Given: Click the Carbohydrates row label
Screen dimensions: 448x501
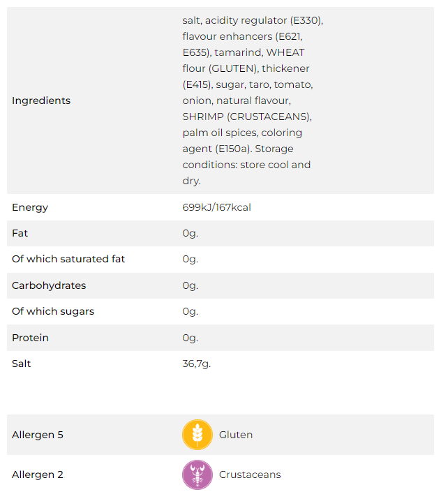Looking at the screenshot, I should tap(49, 285).
